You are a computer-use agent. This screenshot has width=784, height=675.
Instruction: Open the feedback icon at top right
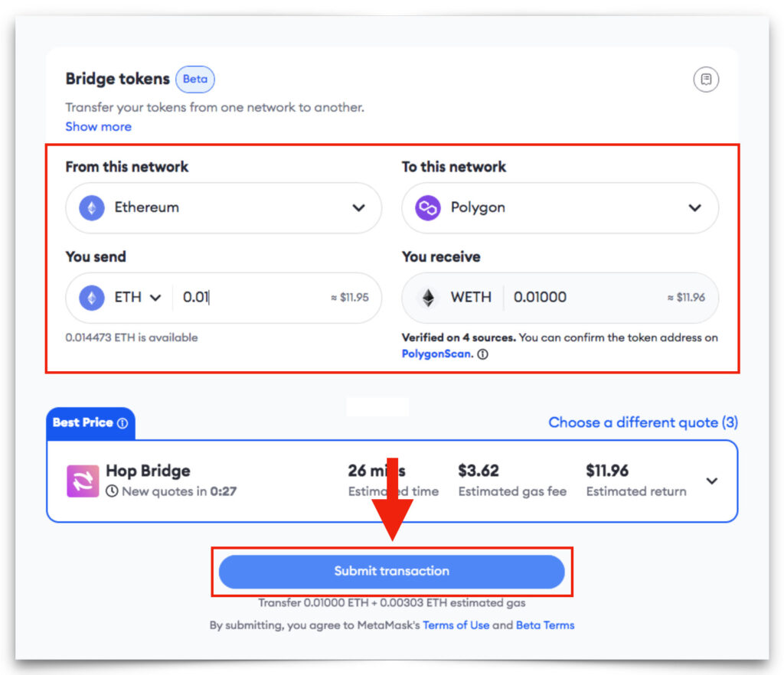click(706, 80)
